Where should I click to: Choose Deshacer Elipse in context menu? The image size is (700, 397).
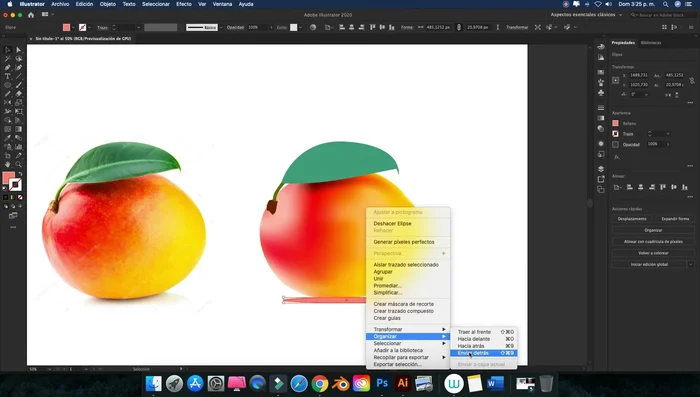click(x=392, y=223)
